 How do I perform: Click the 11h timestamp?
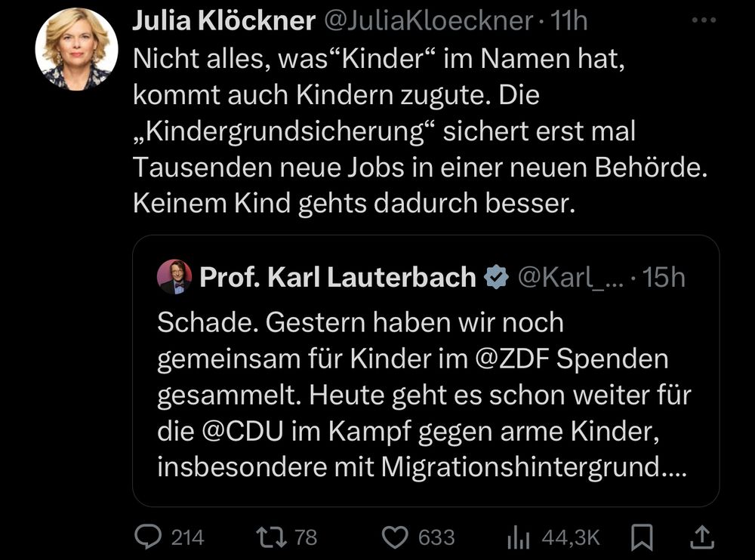pyautogui.click(x=569, y=20)
